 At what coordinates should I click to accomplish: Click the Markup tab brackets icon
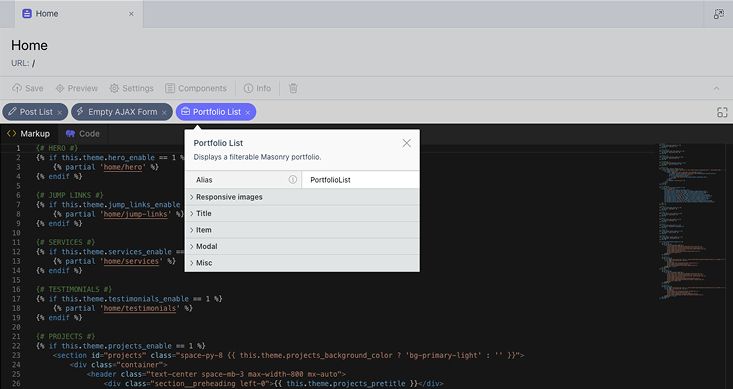(x=12, y=134)
